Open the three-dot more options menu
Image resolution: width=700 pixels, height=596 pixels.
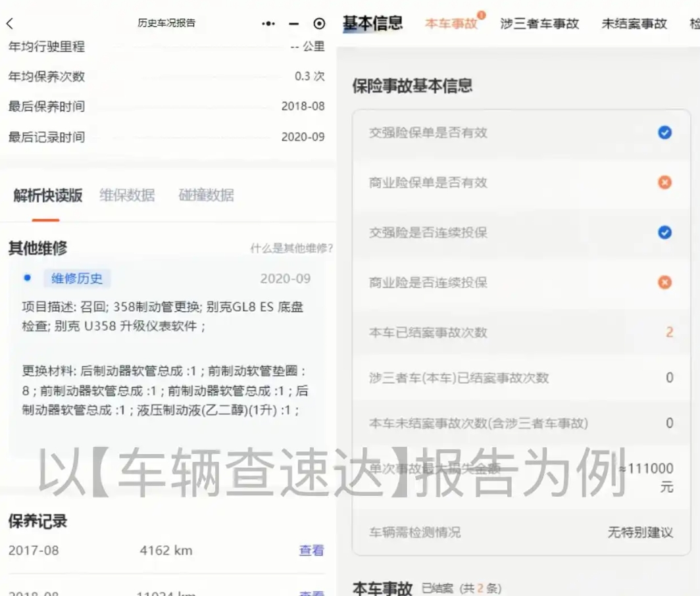pyautogui.click(x=268, y=22)
